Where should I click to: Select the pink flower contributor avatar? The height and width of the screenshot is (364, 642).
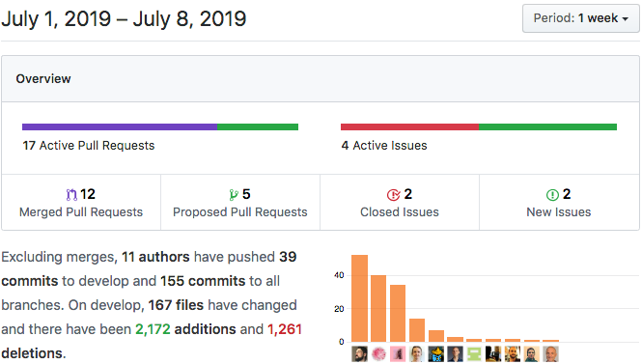click(378, 354)
